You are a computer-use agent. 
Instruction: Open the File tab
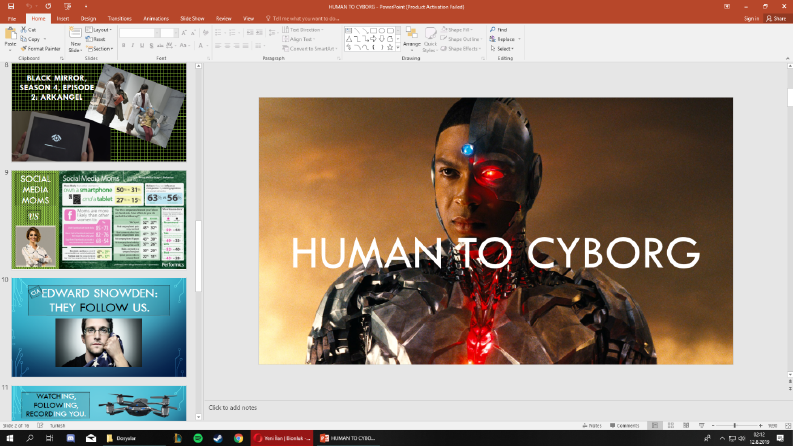12,18
